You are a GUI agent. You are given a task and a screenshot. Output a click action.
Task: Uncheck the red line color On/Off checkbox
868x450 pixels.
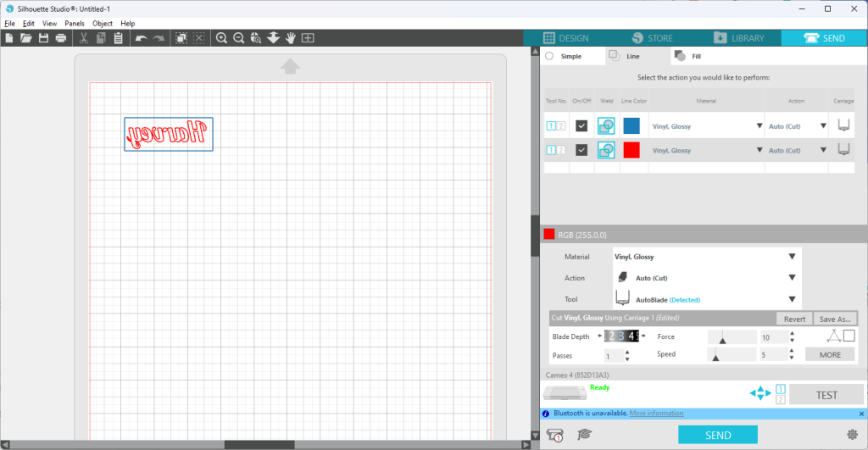581,150
